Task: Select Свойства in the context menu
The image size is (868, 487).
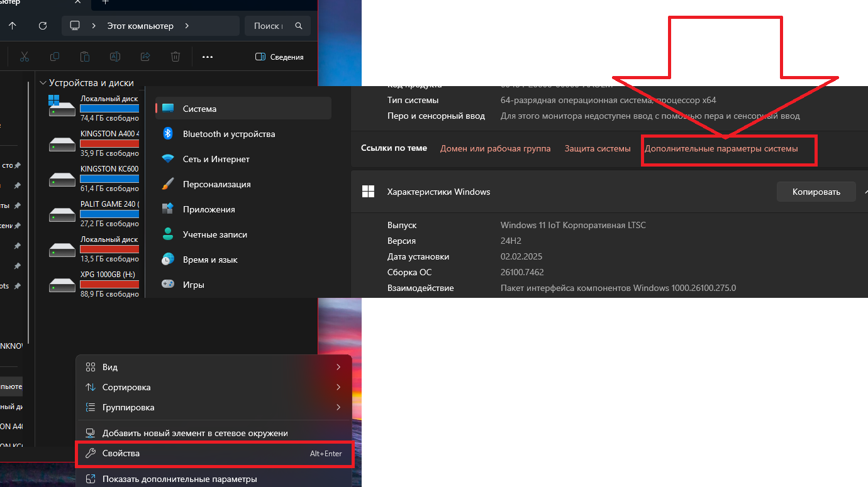Action: pos(214,453)
